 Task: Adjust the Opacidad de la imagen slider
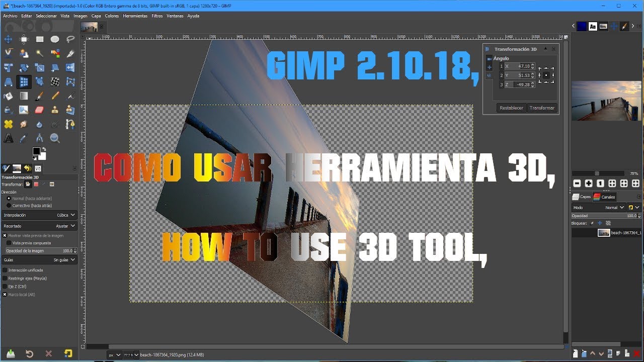click(x=41, y=250)
